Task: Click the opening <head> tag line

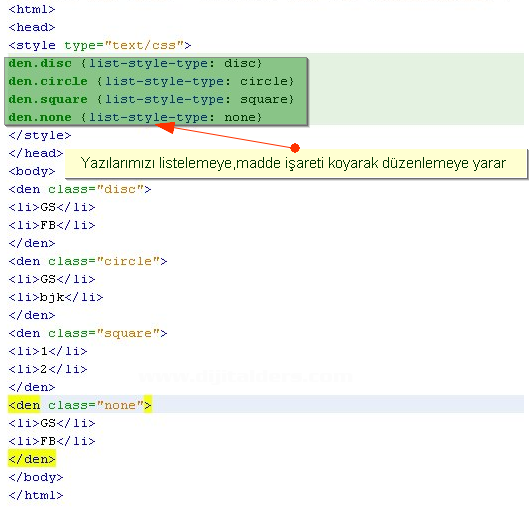Action: [x=32, y=27]
